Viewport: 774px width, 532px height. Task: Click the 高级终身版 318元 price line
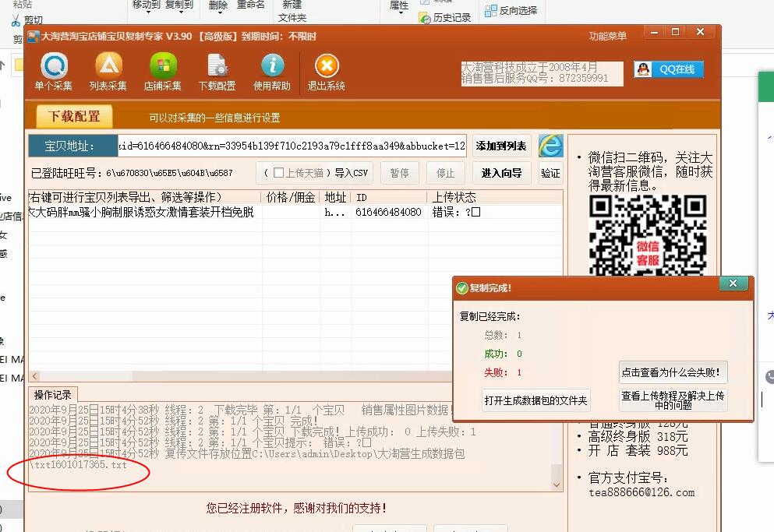tap(638, 436)
